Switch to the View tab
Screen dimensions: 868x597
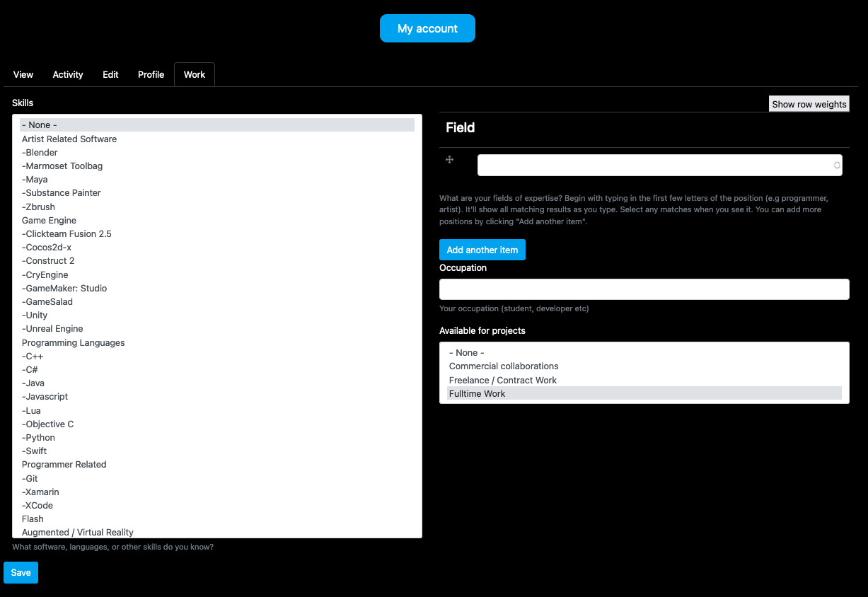click(23, 74)
